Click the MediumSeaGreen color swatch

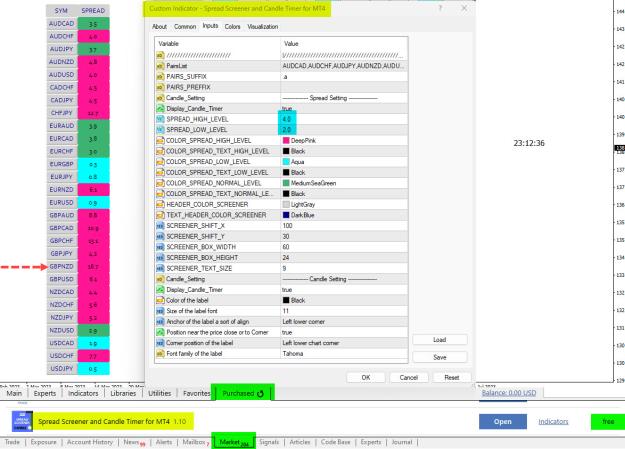click(x=286, y=183)
